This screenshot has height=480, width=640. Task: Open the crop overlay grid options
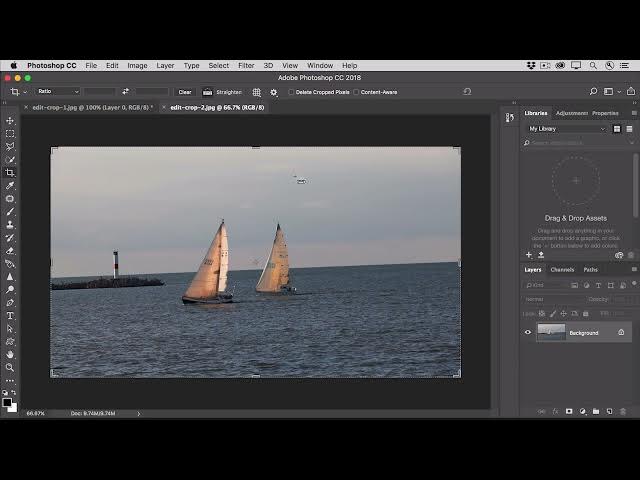(x=257, y=92)
